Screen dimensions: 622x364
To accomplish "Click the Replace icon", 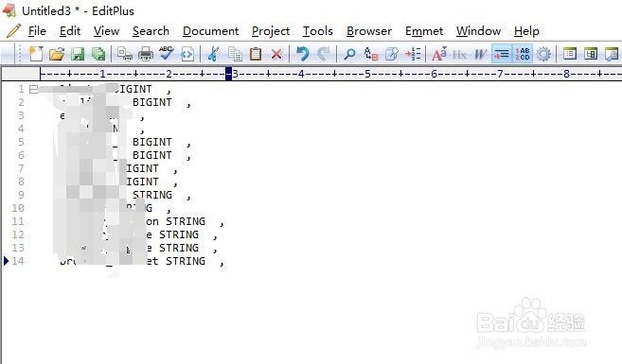I will click(x=370, y=54).
